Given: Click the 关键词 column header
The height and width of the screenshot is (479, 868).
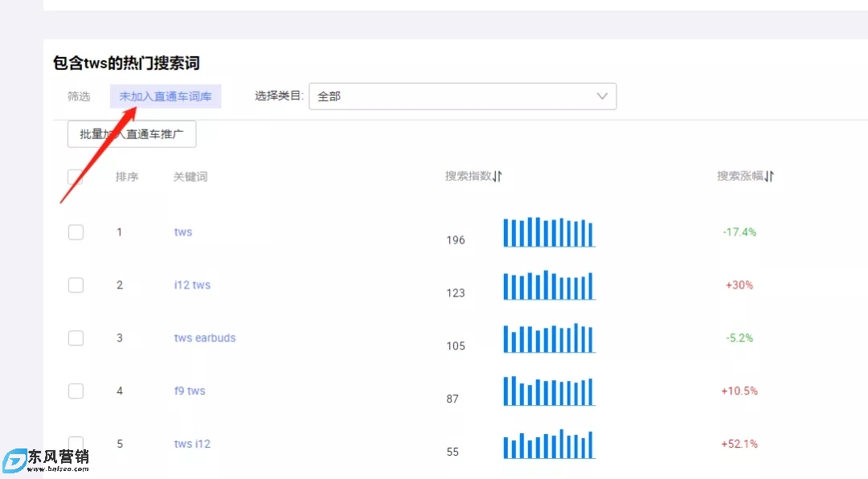Looking at the screenshot, I should (190, 177).
